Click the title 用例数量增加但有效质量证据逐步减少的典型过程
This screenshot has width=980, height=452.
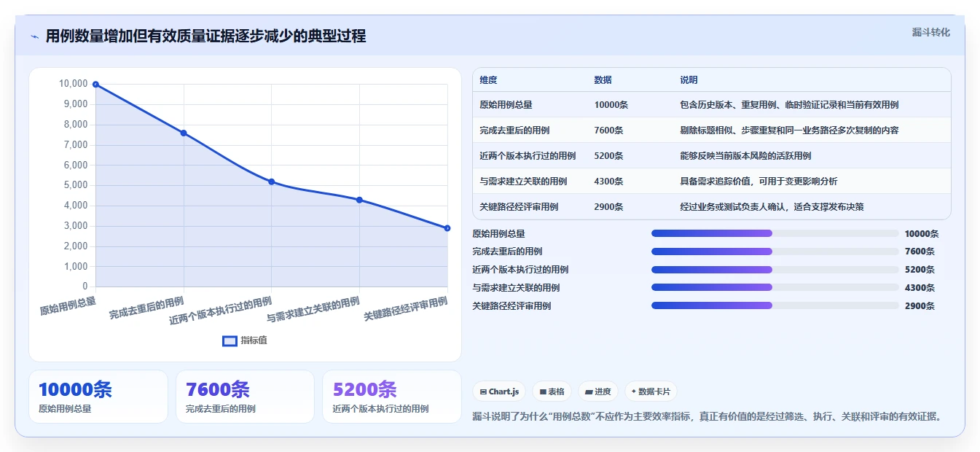[x=205, y=36]
